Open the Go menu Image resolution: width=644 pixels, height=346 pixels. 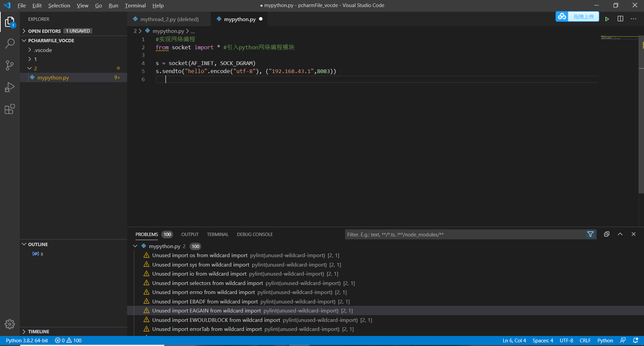pos(99,5)
